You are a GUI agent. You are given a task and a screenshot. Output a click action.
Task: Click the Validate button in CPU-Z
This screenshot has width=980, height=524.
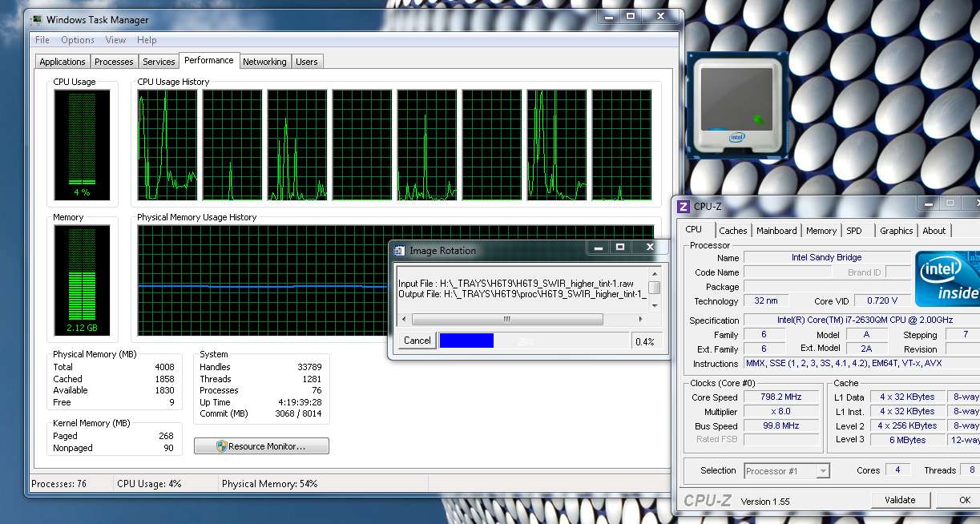pyautogui.click(x=900, y=500)
